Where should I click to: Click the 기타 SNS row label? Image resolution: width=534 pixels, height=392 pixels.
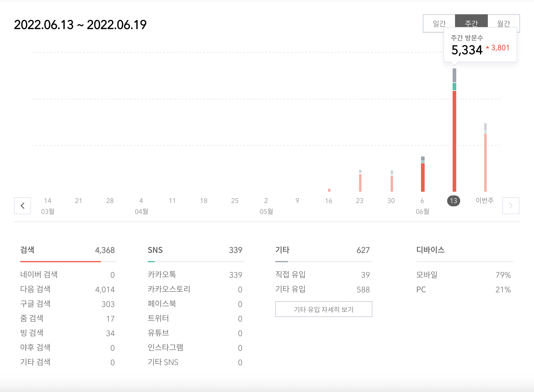coord(163,362)
